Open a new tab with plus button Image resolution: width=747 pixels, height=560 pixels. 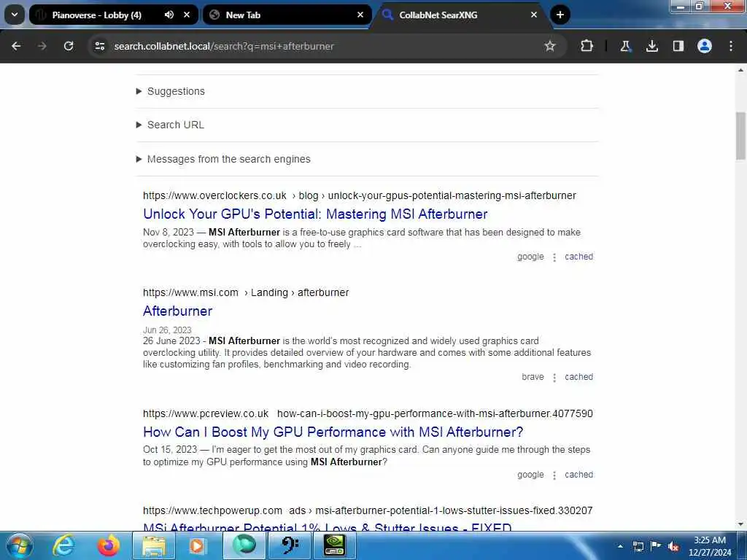coord(560,15)
